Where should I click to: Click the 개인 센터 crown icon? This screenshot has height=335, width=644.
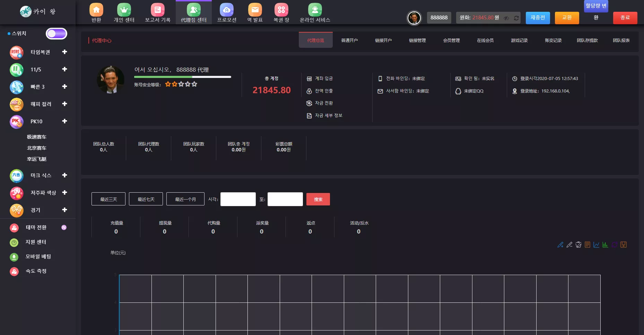(x=124, y=10)
